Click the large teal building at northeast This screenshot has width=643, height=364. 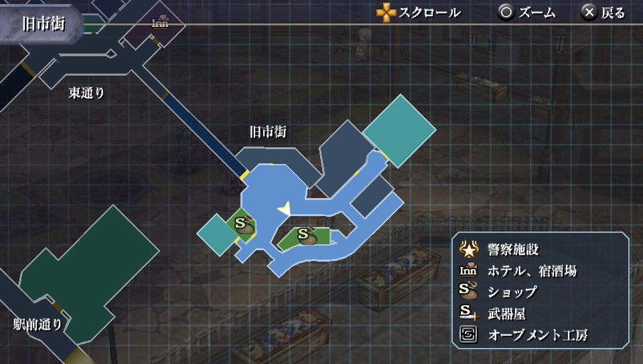point(399,130)
